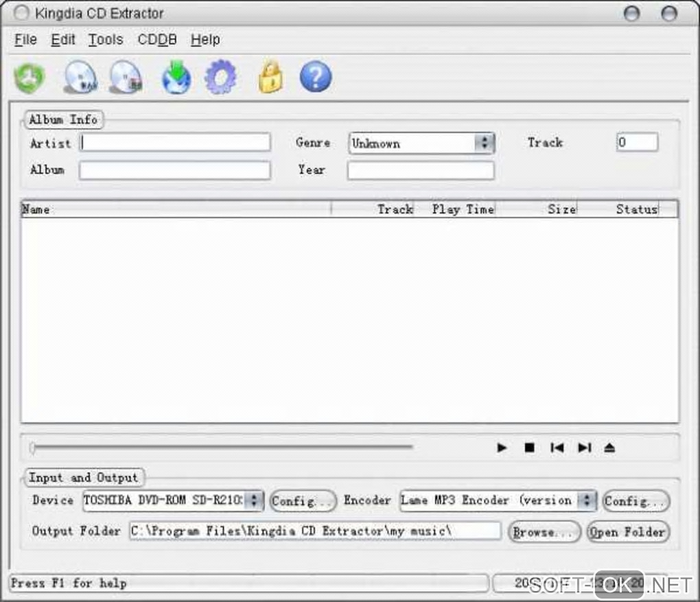Open the Help menu
This screenshot has width=700, height=602.
205,39
